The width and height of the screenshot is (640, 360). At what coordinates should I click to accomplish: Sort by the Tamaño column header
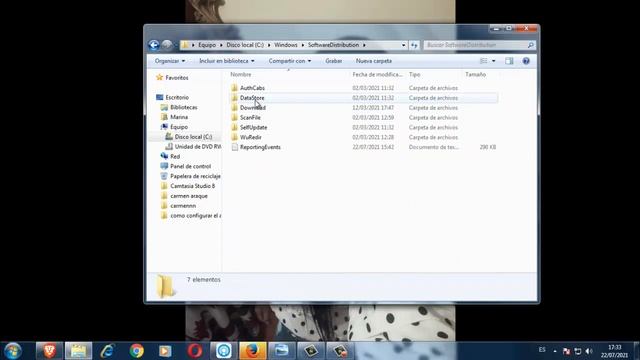pyautogui.click(x=476, y=74)
